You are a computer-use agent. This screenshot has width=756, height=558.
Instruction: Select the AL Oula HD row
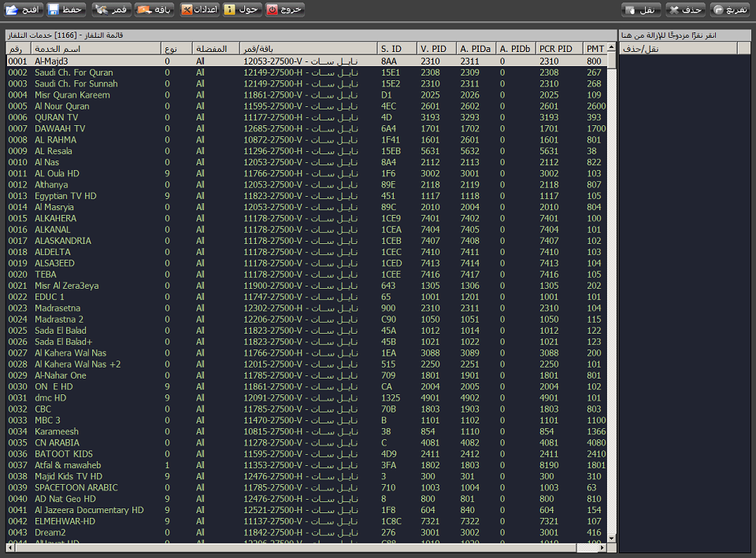(x=306, y=173)
